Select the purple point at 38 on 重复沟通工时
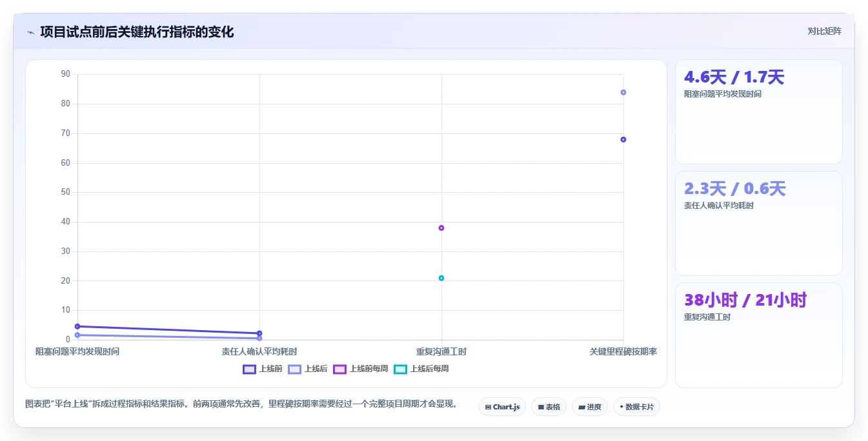 coord(441,228)
